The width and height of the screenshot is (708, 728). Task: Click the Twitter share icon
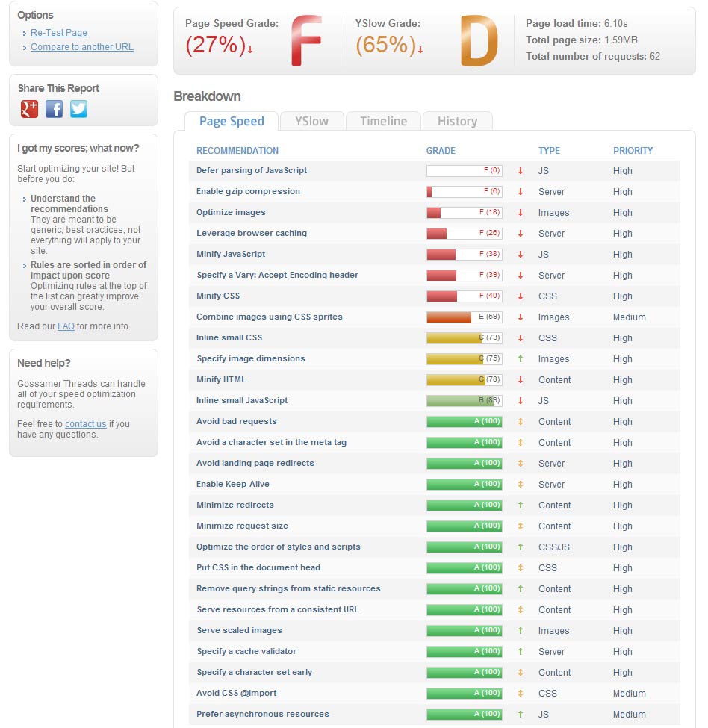78,109
